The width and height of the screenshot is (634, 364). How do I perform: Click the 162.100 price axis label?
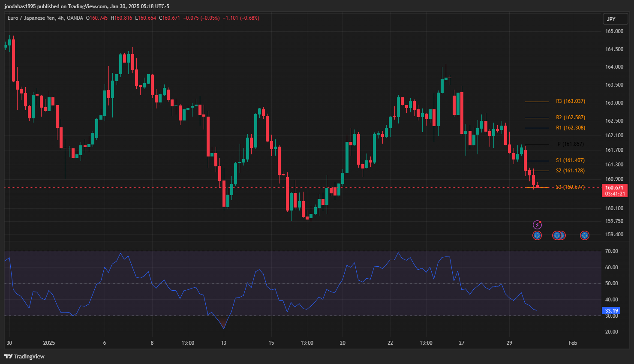pos(614,135)
